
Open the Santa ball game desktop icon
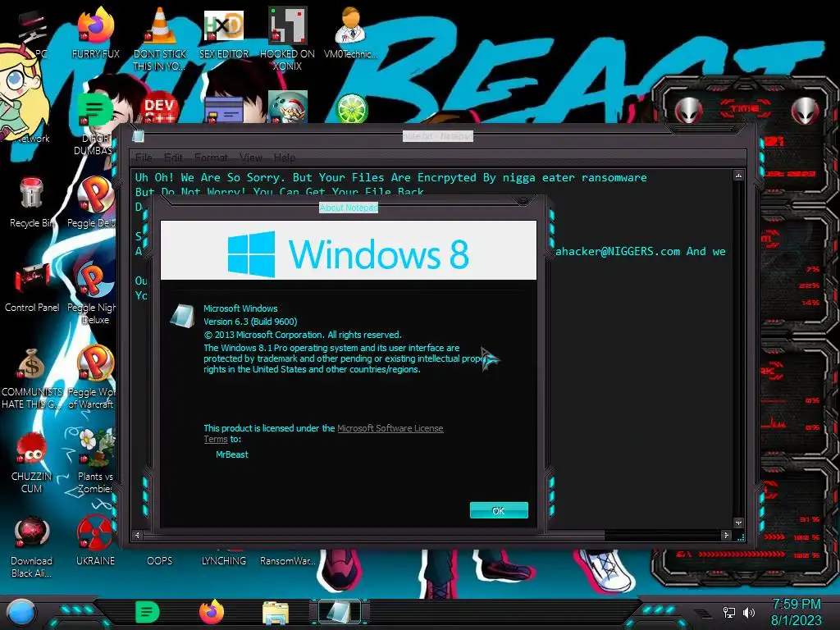click(x=288, y=107)
